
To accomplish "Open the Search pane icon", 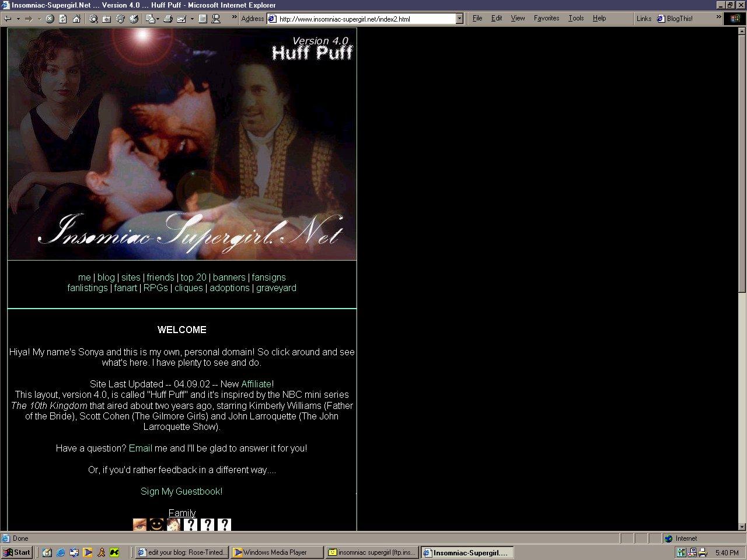I will [x=93, y=19].
